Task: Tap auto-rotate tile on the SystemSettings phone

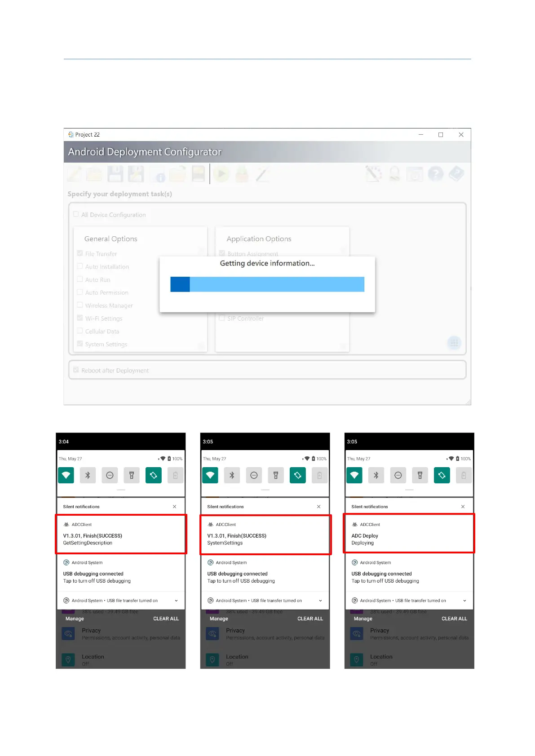Action: (x=298, y=475)
